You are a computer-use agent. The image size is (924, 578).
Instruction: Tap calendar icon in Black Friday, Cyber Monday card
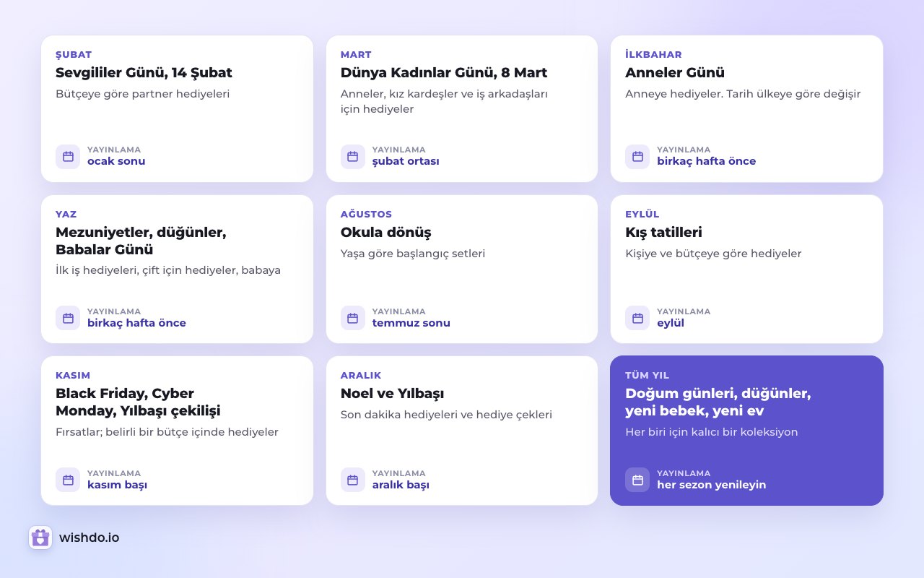pos(68,480)
